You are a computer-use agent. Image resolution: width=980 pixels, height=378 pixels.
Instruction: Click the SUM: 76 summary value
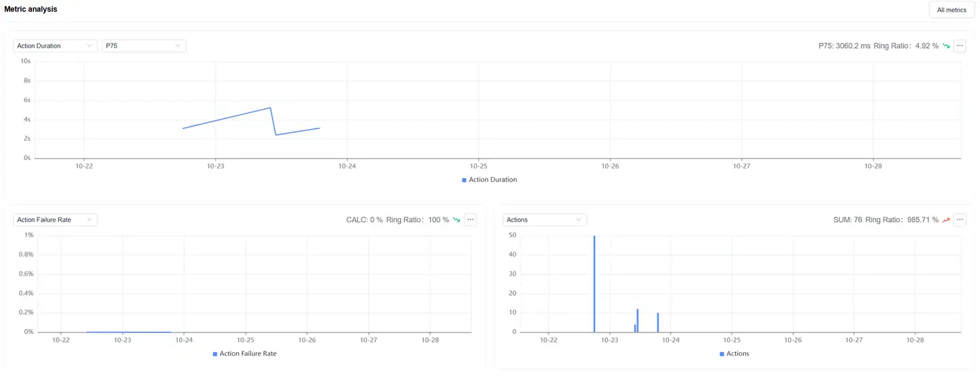847,220
